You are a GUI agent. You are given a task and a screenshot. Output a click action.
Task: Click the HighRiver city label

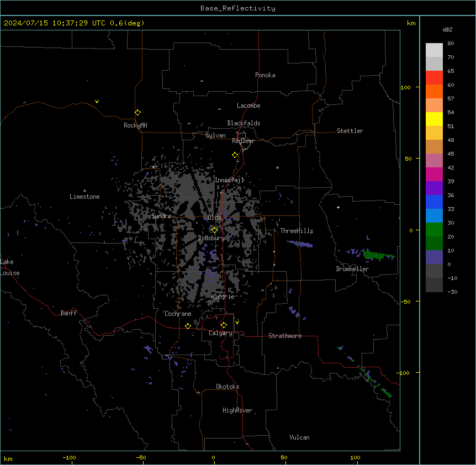[x=237, y=410]
